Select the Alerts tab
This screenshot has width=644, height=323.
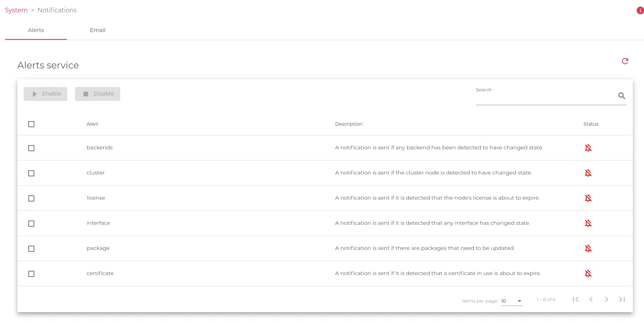36,30
